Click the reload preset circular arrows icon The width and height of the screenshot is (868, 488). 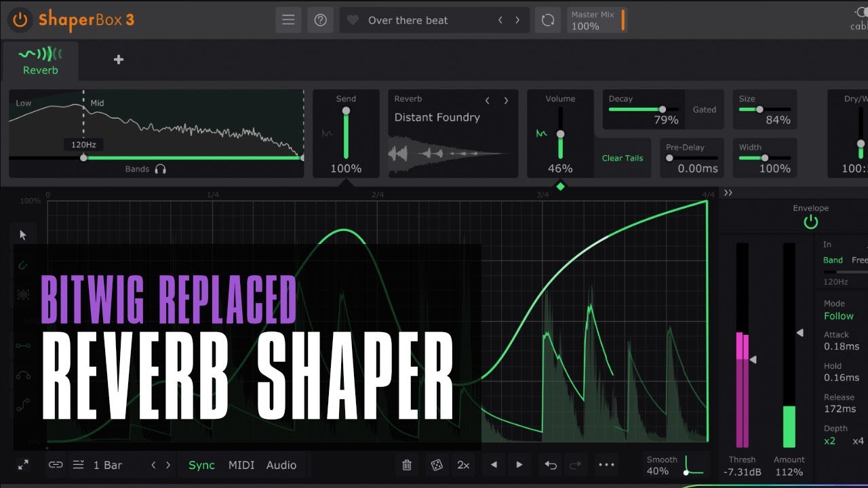548,20
